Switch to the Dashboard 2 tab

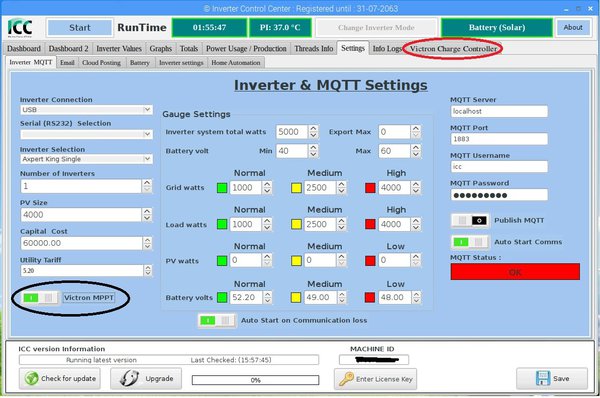click(68, 49)
